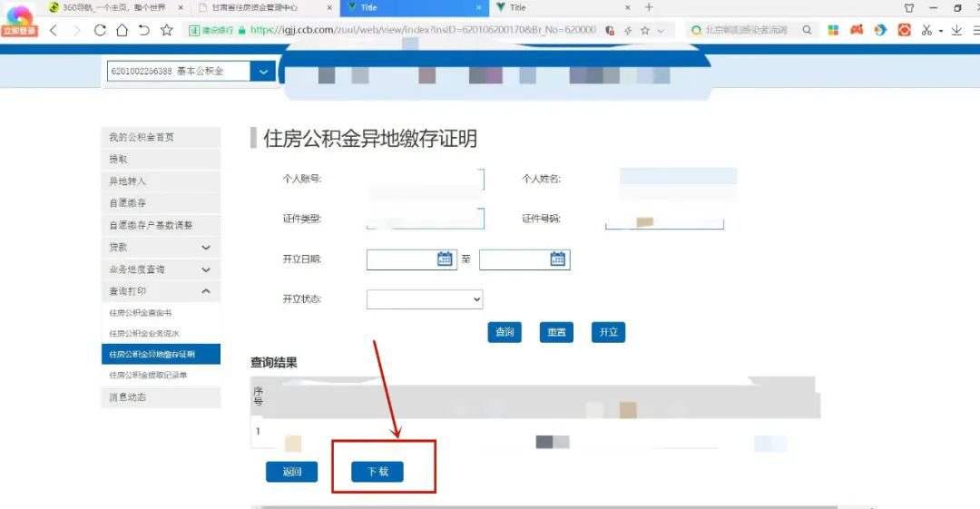Click the 个人账号 input field
980x509 pixels.
(426, 179)
